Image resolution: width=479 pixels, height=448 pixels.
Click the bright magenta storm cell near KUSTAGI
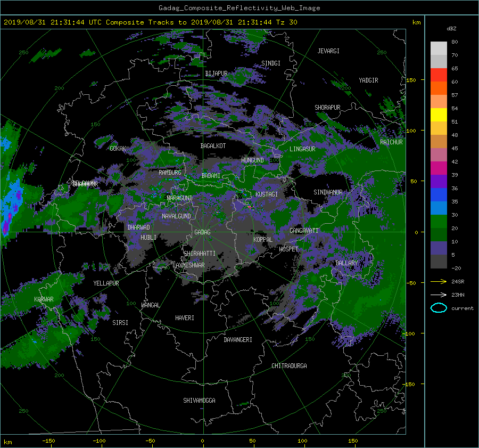coord(250,207)
